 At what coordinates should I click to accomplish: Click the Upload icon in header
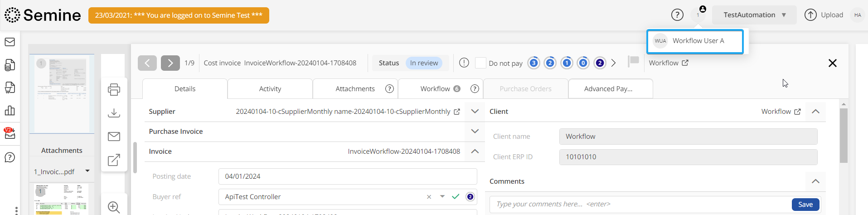click(x=810, y=15)
